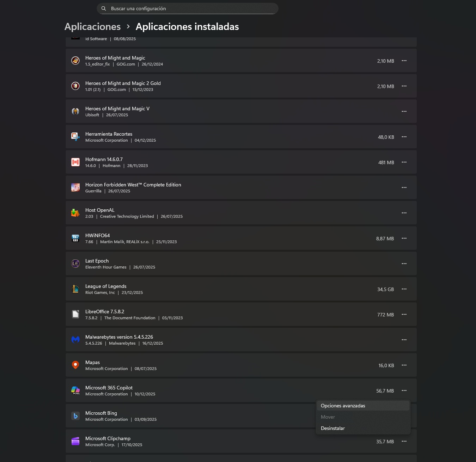Click the Malwarebytes blue logo icon
Image resolution: width=476 pixels, height=462 pixels.
[x=75, y=340]
